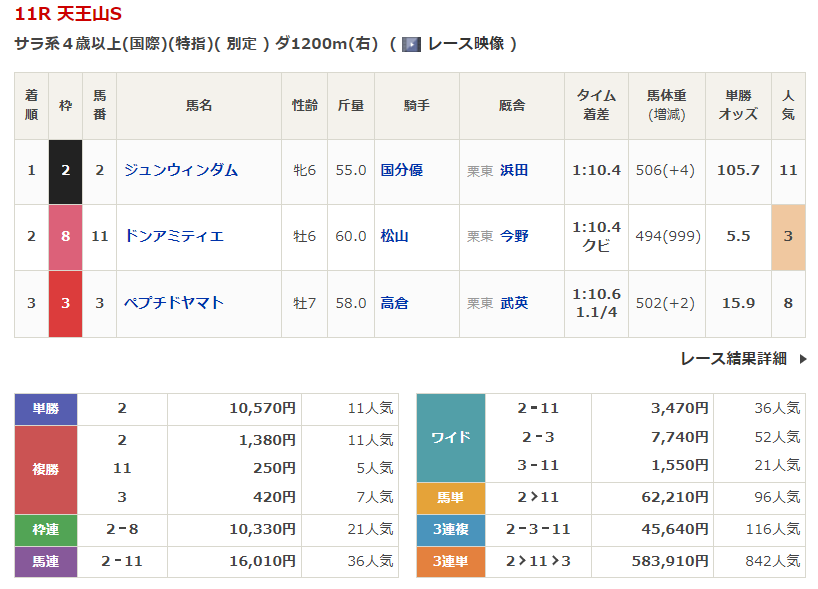Image resolution: width=818 pixels, height=589 pixels.
Task: Click the 馬名 column header
Action: click(x=199, y=105)
